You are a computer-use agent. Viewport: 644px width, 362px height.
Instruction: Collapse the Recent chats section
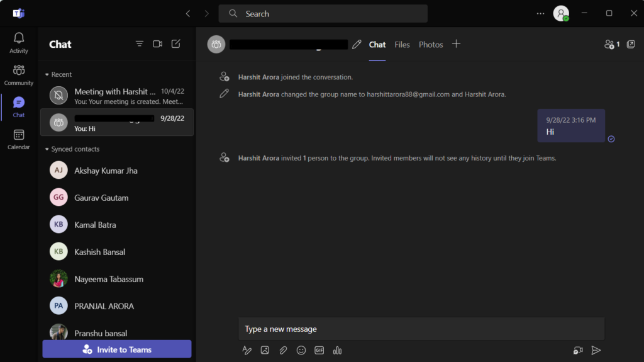47,74
